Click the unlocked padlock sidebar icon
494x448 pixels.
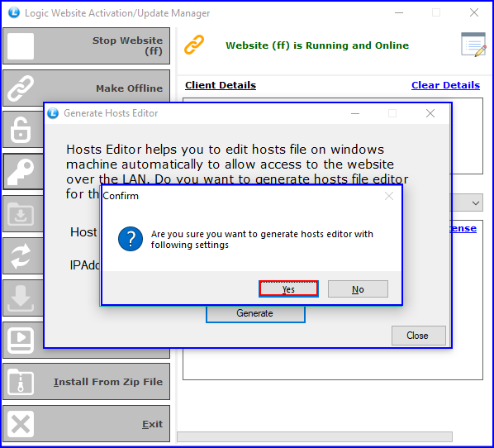tap(21, 130)
